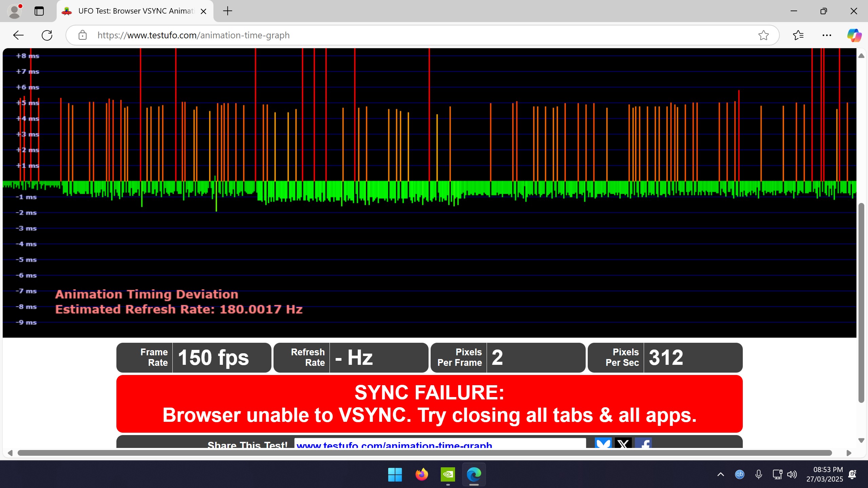Show hidden system tray icons chevron
868x488 pixels.
721,474
